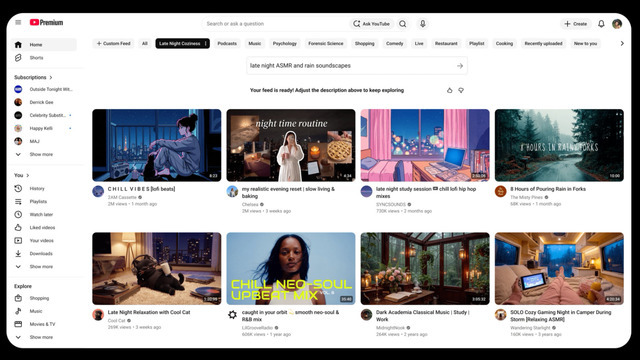Open Shorts in sidebar
Screen dimensions: 640x360
point(44,58)
